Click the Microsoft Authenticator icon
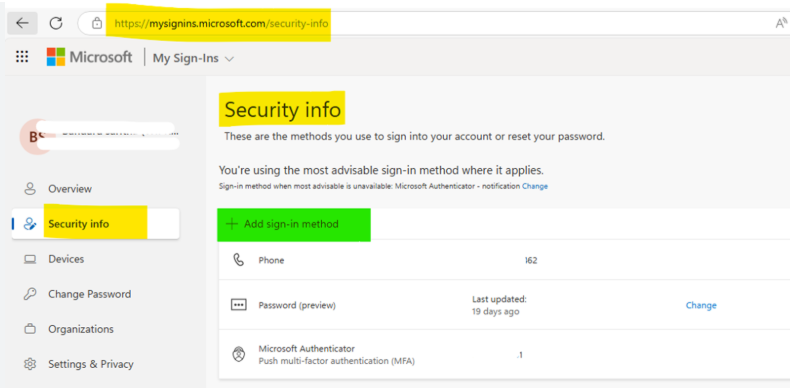 (238, 354)
